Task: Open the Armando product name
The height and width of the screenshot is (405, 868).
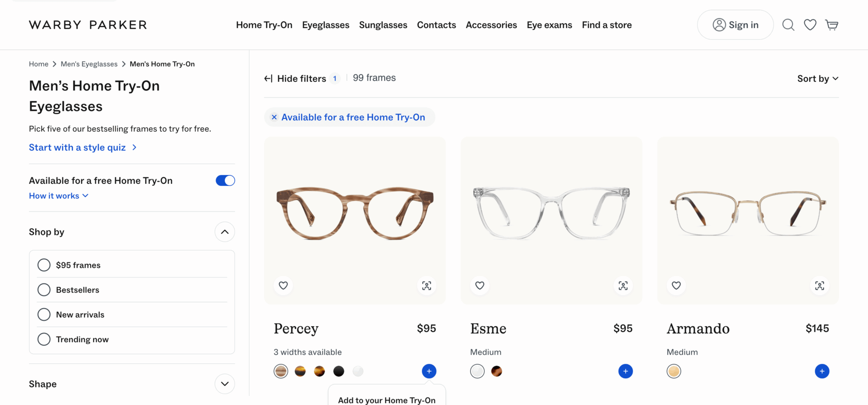Action: (698, 329)
